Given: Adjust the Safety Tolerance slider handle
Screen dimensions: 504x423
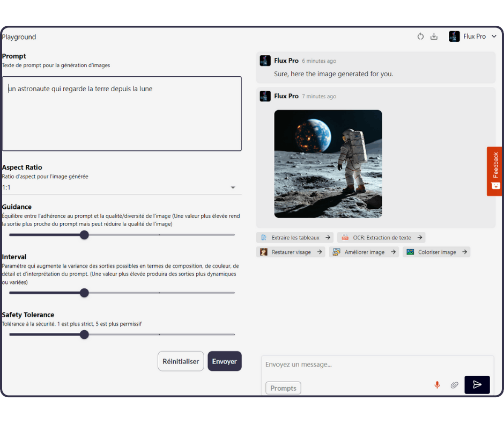Looking at the screenshot, I should (84, 334).
